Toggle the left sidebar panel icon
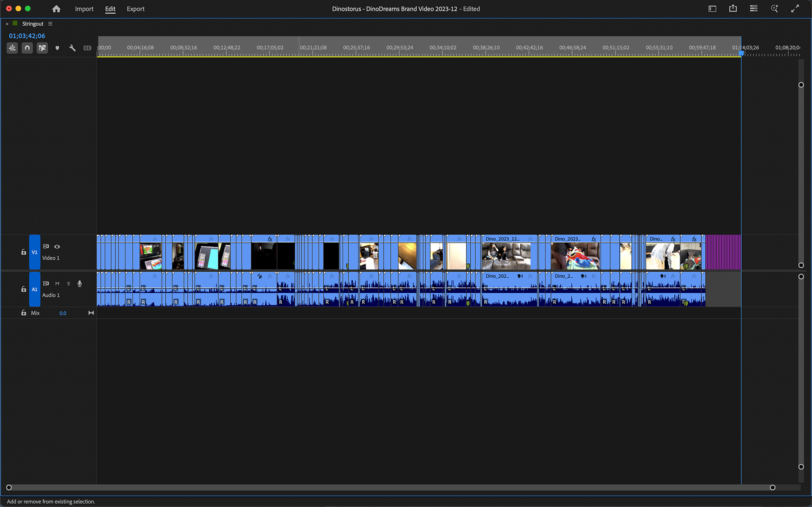Viewport: 812px width, 507px height. click(712, 8)
